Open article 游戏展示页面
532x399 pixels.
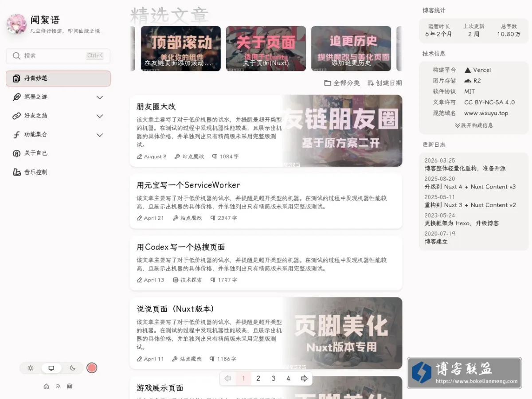coord(160,388)
